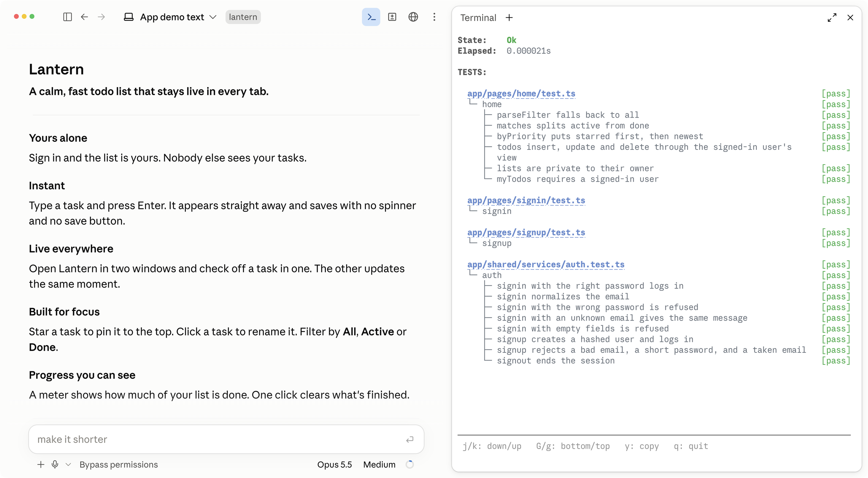Select the Terminal tab
Screen dimensions: 868x478
pyautogui.click(x=478, y=18)
